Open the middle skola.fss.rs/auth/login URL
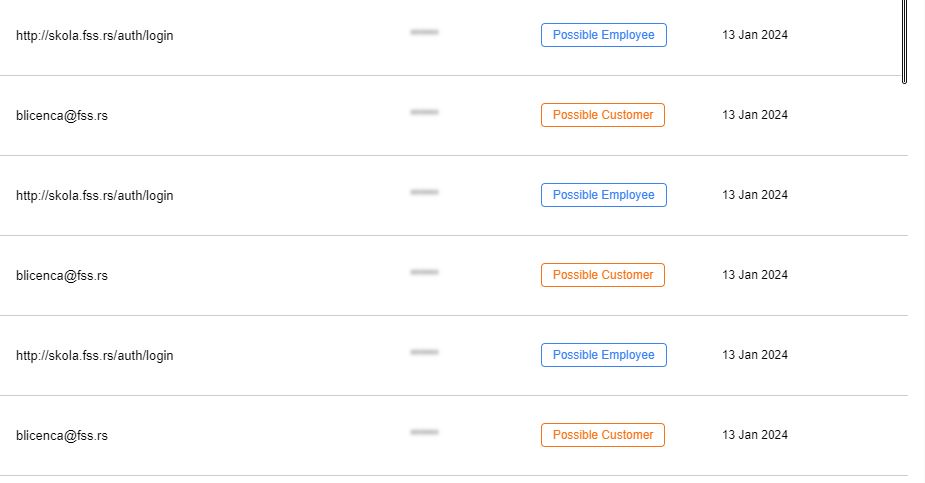 (94, 195)
